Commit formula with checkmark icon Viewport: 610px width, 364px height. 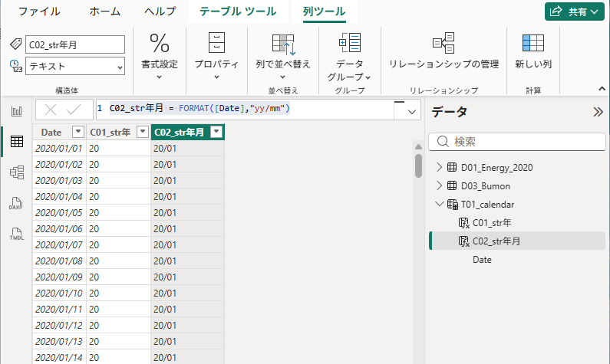click(74, 110)
